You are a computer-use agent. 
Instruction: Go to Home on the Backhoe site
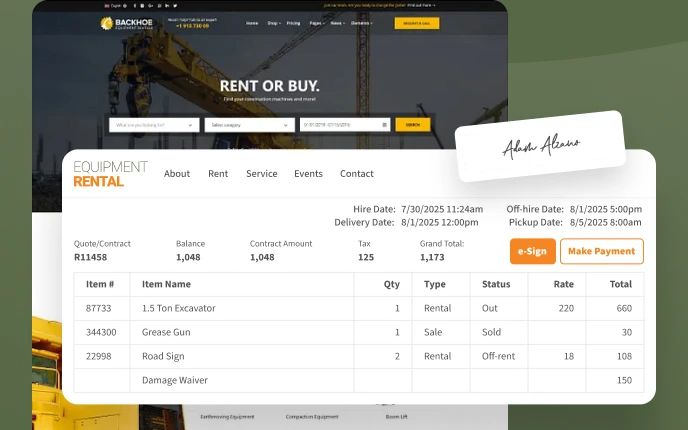[252, 23]
